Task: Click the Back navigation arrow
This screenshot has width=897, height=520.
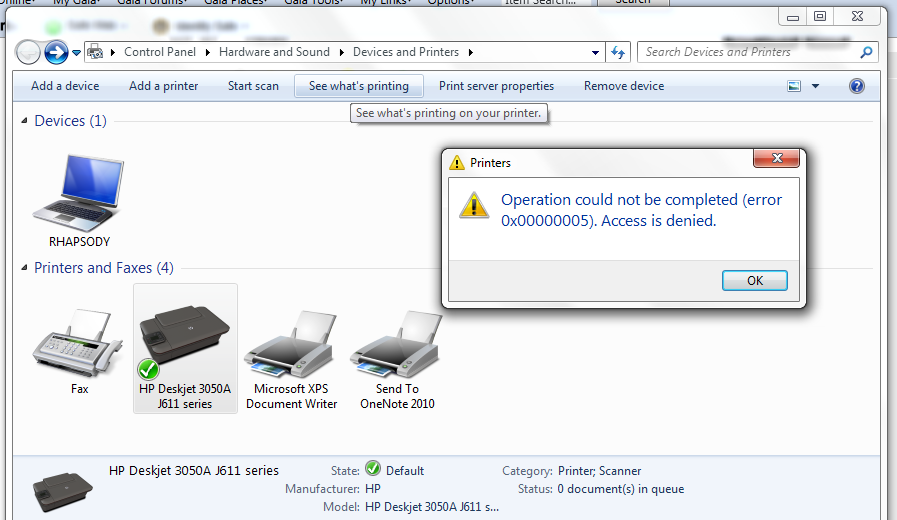Action: click(x=27, y=53)
